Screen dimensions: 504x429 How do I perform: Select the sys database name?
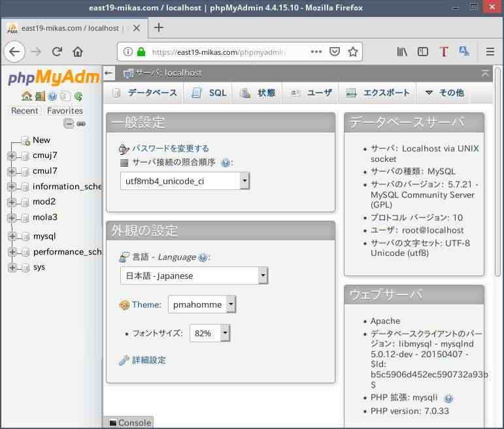pyautogui.click(x=39, y=267)
